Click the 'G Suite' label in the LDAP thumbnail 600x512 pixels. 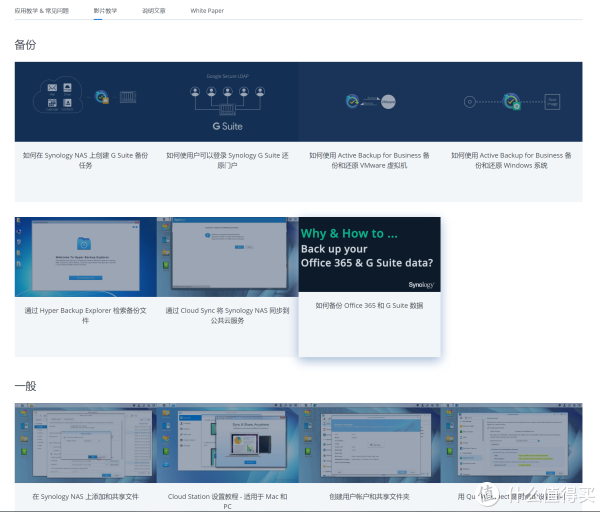228,126
